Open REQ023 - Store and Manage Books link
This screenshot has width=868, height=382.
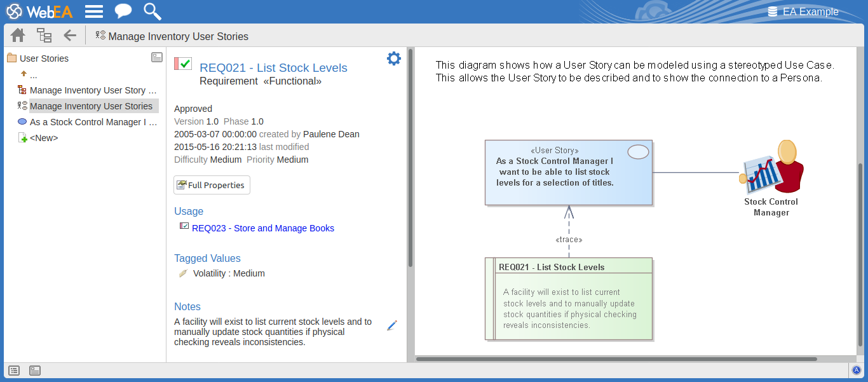[x=262, y=228]
